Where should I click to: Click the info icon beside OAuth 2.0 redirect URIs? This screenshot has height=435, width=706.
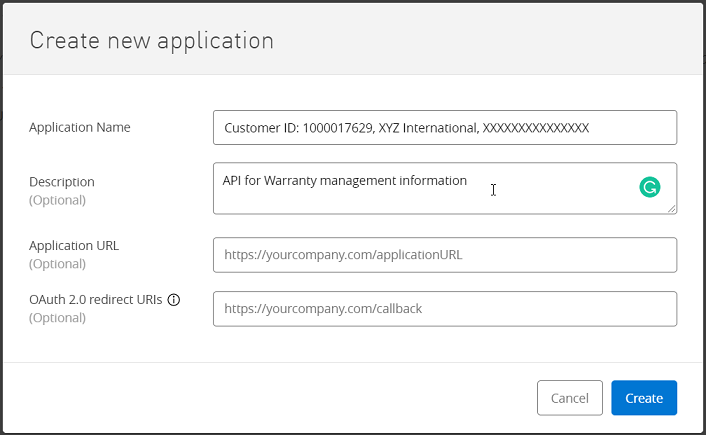(x=174, y=300)
